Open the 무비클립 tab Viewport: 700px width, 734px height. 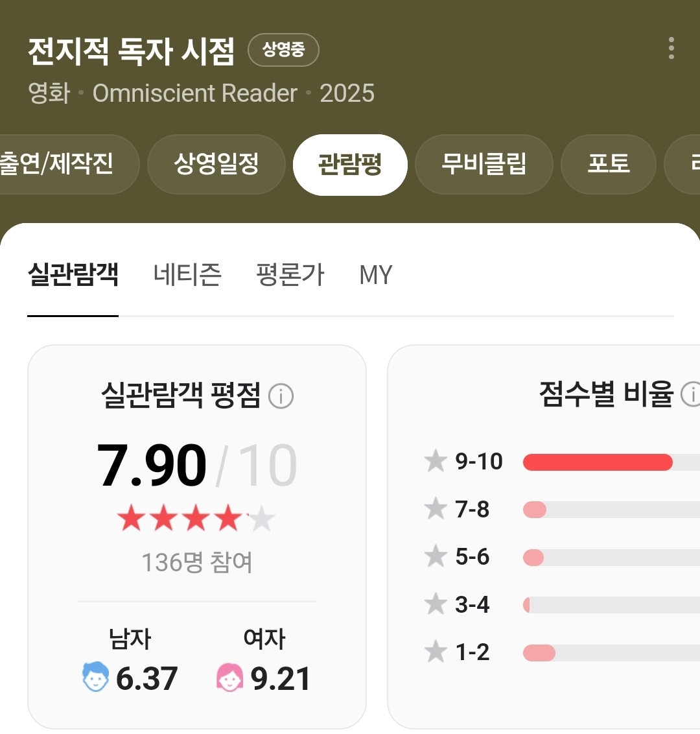coord(484,164)
